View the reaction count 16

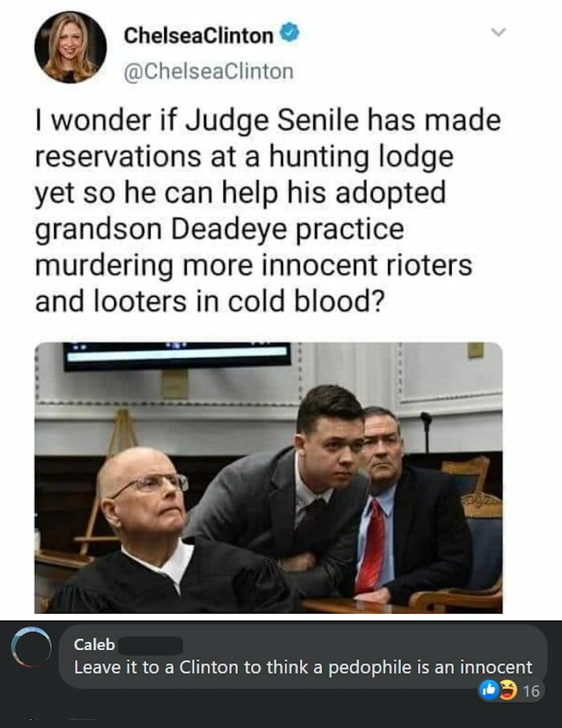[531, 691]
